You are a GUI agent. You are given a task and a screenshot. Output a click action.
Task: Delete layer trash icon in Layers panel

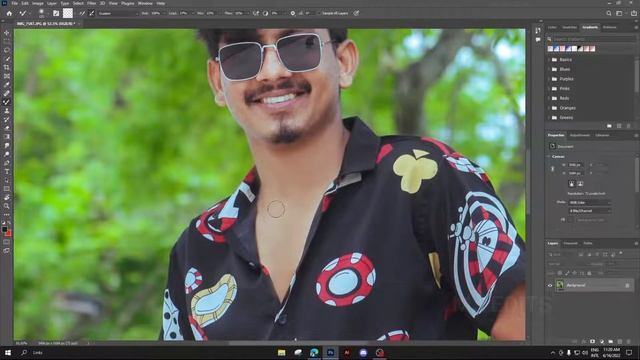(629, 341)
